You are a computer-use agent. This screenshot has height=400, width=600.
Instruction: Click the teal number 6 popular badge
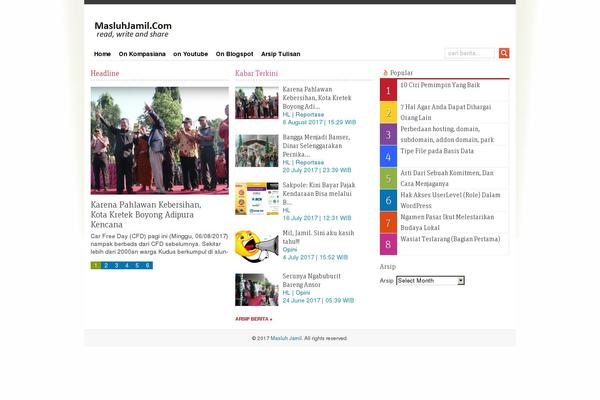tap(388, 200)
